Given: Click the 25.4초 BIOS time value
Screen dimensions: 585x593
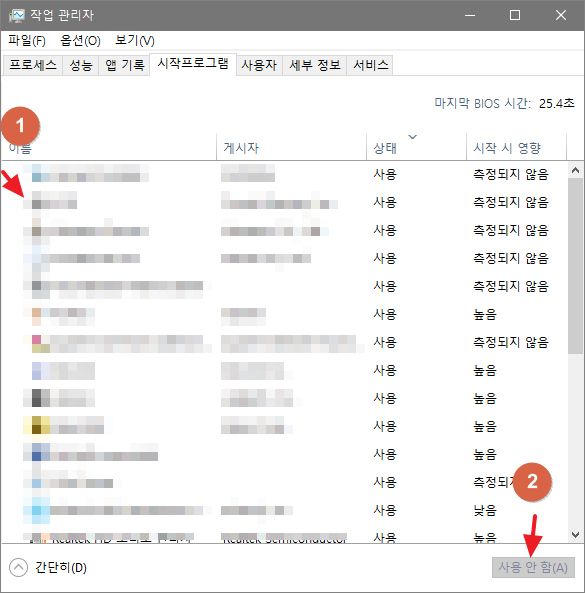Looking at the screenshot, I should coord(556,103).
